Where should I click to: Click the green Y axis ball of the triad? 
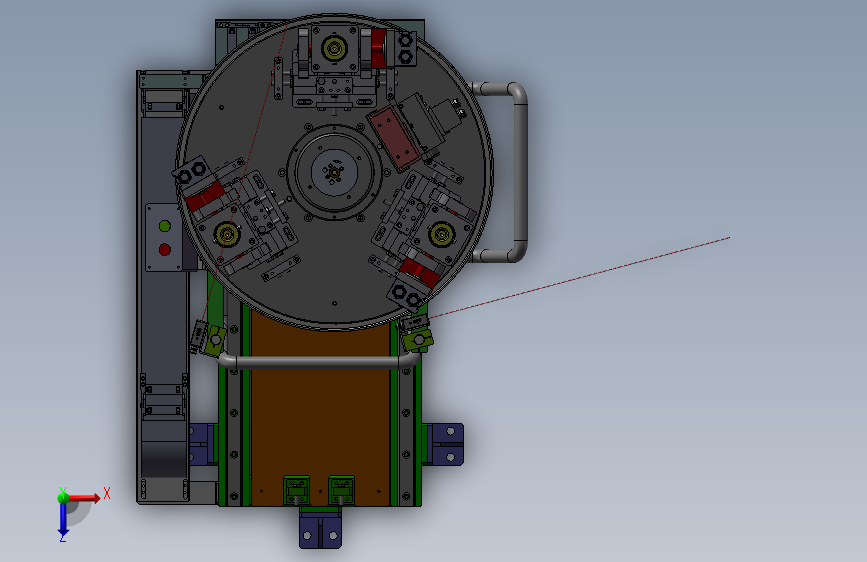pyautogui.click(x=63, y=497)
